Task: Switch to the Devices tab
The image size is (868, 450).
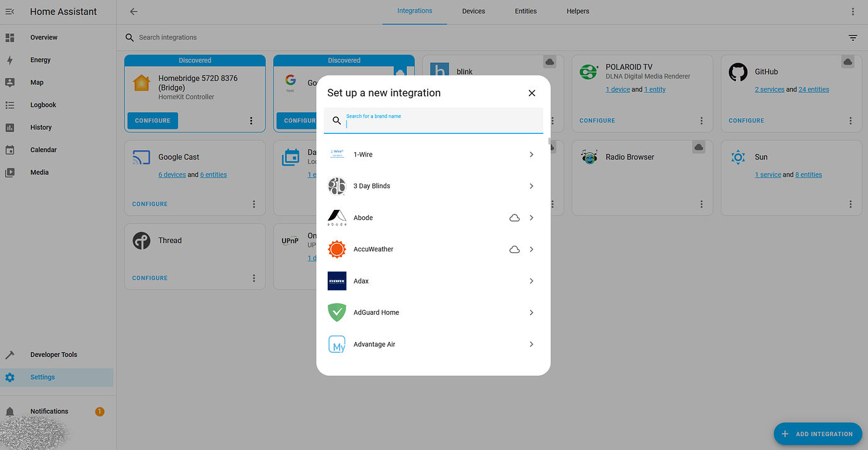Action: click(473, 11)
